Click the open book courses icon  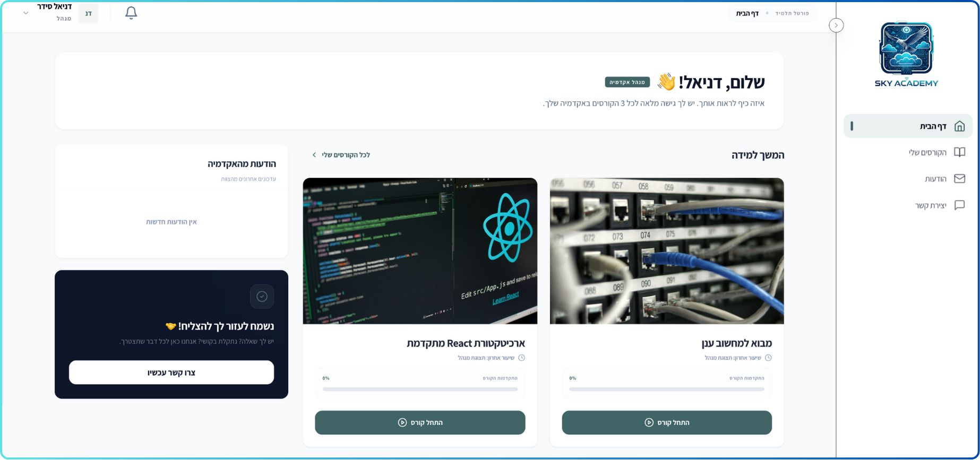pyautogui.click(x=959, y=152)
